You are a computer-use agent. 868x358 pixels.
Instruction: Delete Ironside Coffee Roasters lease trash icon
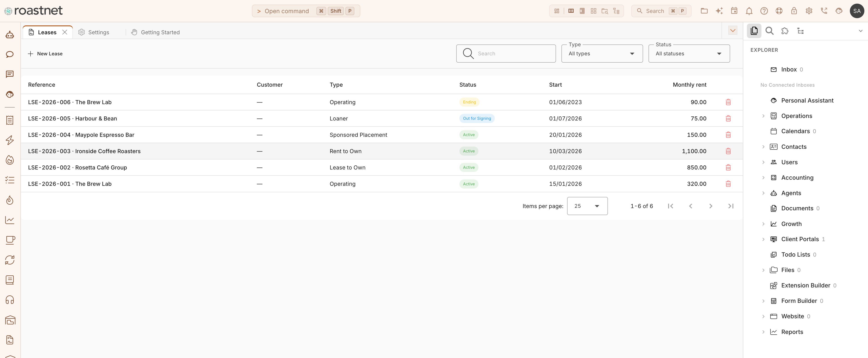tap(728, 151)
